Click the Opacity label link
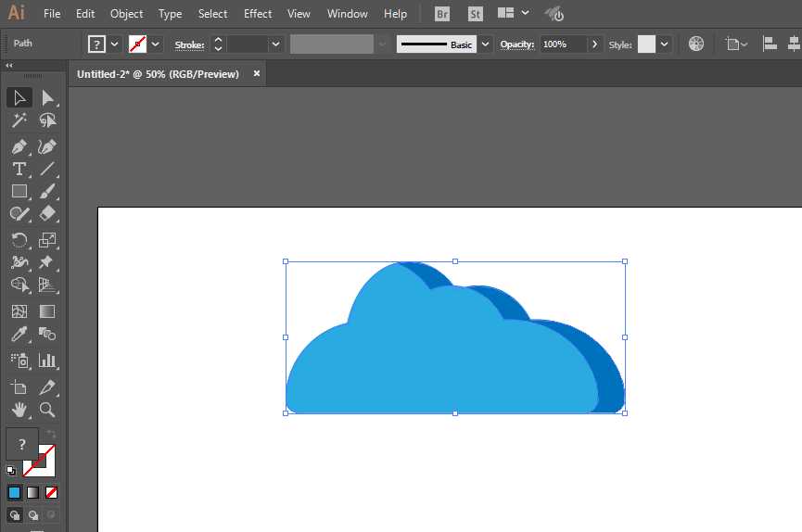 517,44
